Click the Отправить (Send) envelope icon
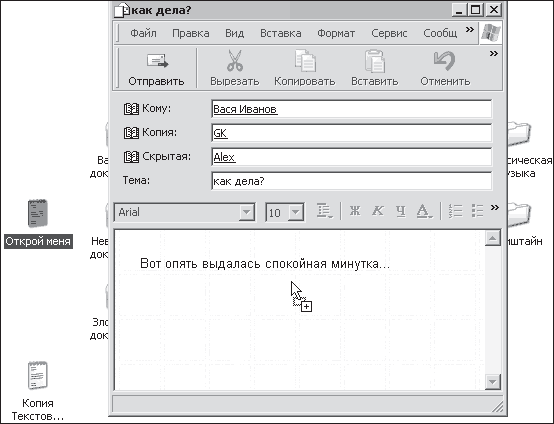554x424 pixels. 157,61
